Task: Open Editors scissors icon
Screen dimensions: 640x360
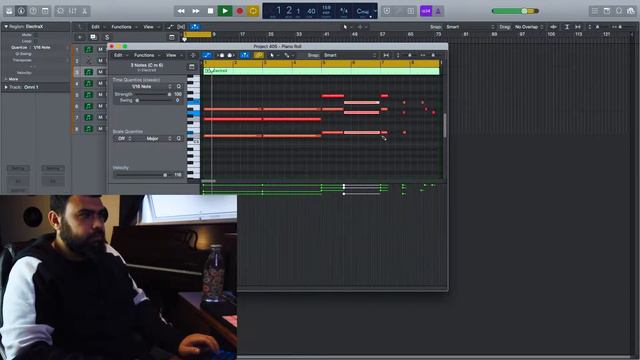Action: pos(84,11)
